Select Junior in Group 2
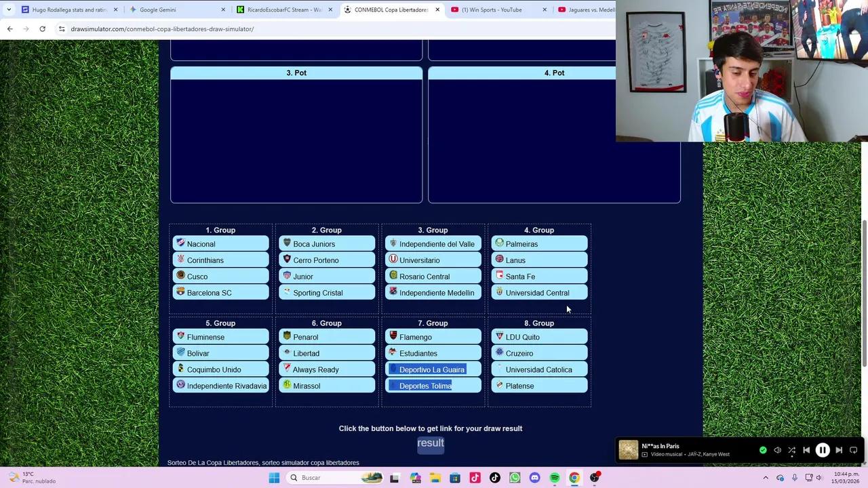 click(x=327, y=277)
